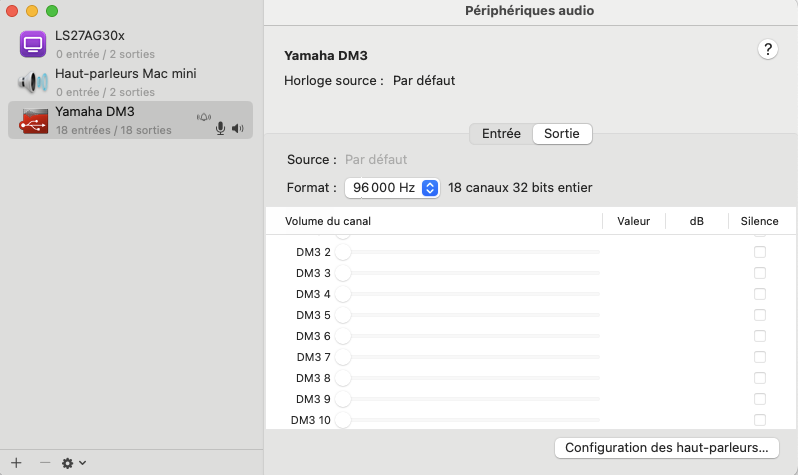Open the 96 000 Hz format dropdown
The width and height of the screenshot is (798, 475).
click(392, 187)
